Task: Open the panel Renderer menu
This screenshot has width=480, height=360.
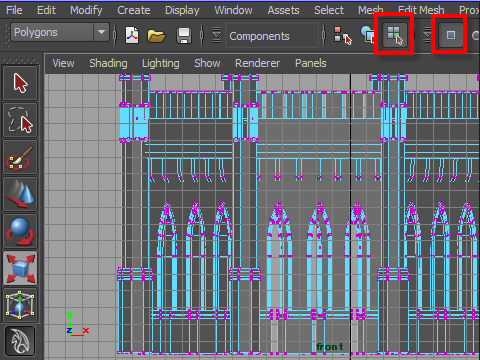Action: tap(257, 63)
